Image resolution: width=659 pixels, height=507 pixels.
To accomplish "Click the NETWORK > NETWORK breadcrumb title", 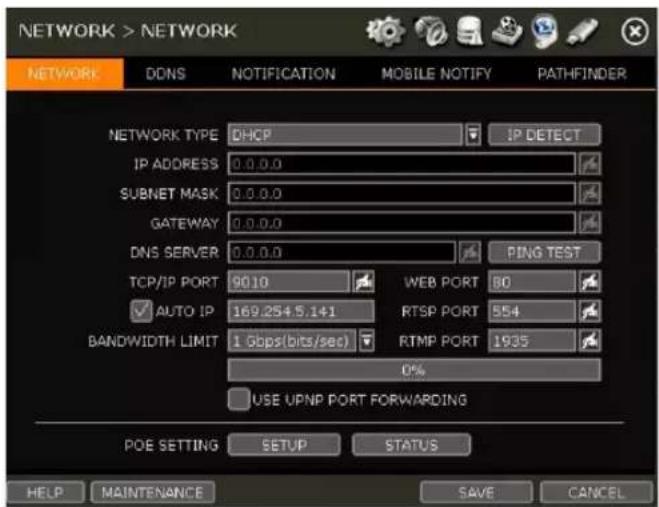I will tap(128, 31).
